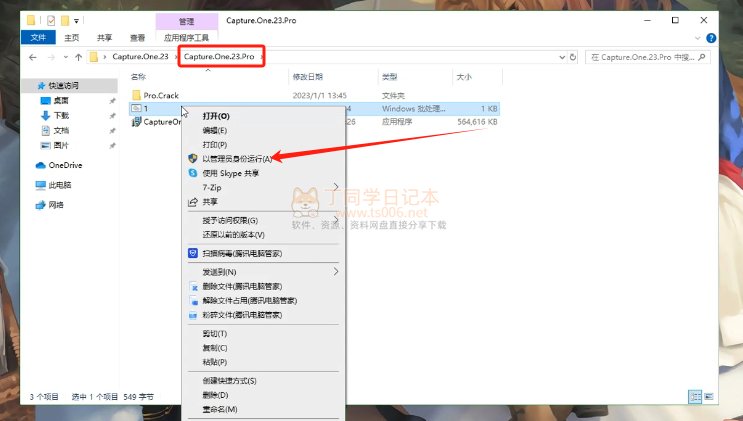Click the Skype icon in the context menu
This screenshot has width=743, height=421.
tap(193, 173)
